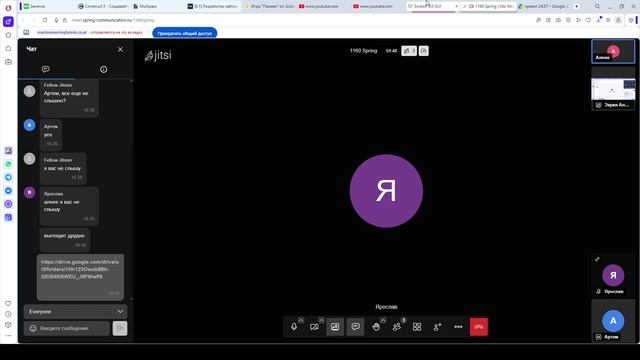Switch to chat messages tab
The width and height of the screenshot is (640, 360).
pyautogui.click(x=46, y=69)
